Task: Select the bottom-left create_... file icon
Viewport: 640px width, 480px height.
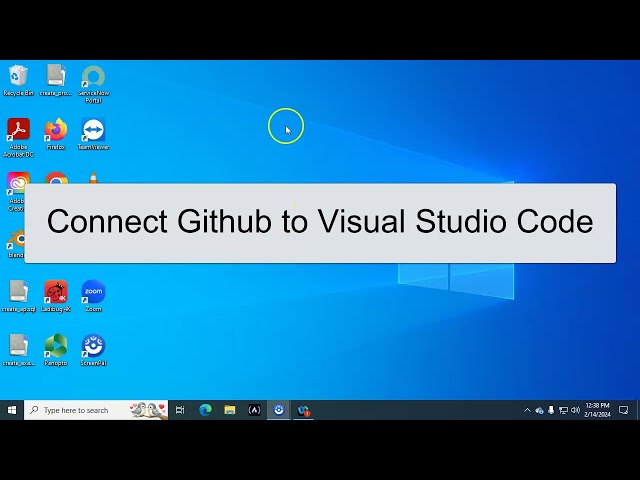Action: (18, 350)
